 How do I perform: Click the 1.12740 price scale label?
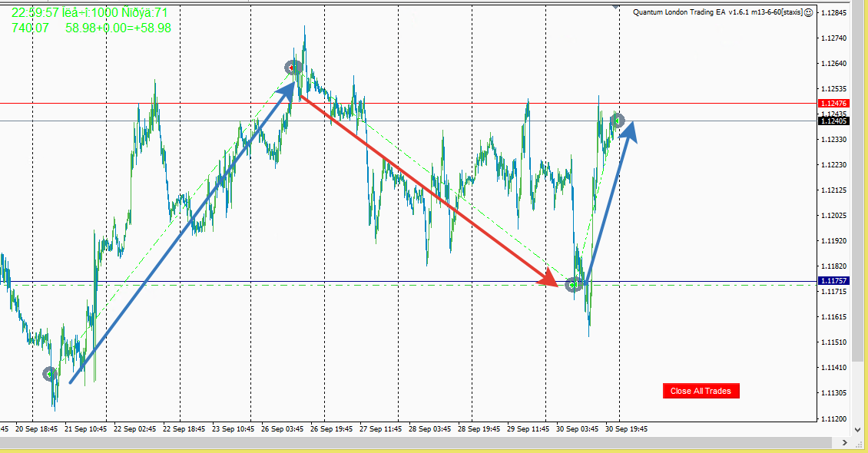(833, 38)
